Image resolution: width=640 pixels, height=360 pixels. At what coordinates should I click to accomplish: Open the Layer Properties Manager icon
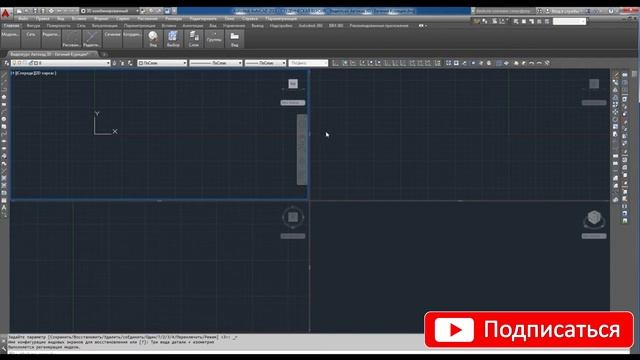coord(6,63)
